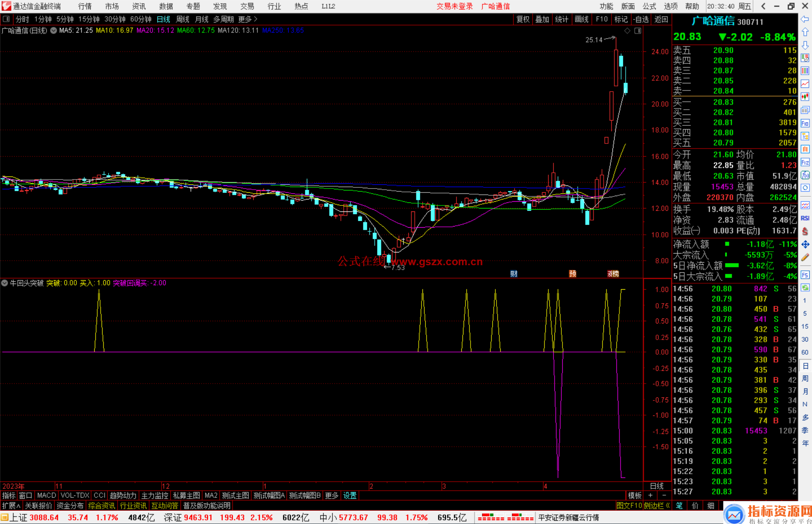
Task: Toggle the panel icon left of 分时
Action: [6, 19]
